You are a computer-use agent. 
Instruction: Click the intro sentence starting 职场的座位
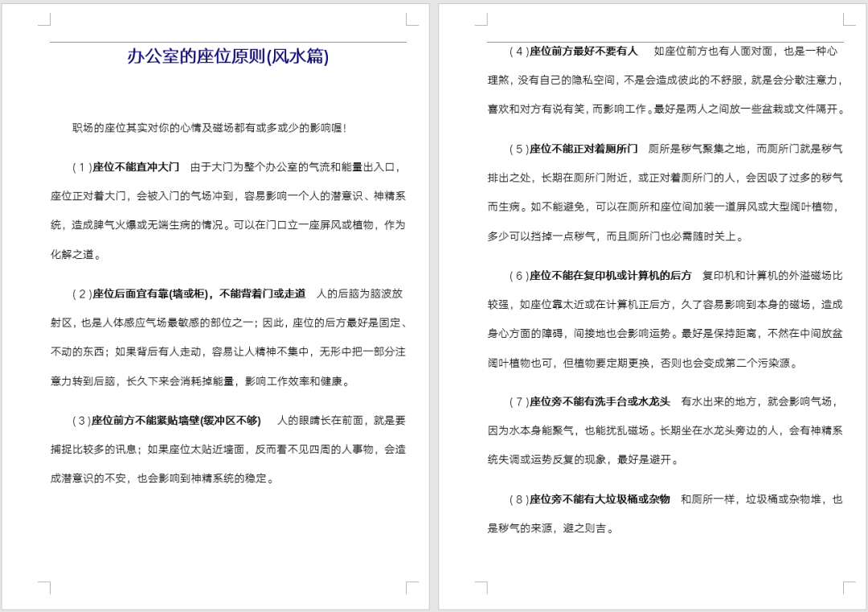209,128
